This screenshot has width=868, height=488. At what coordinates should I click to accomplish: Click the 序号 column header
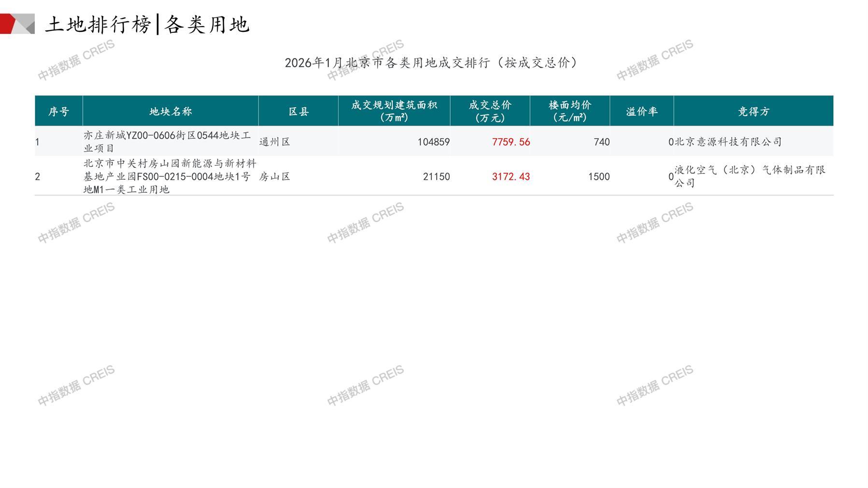(x=58, y=112)
